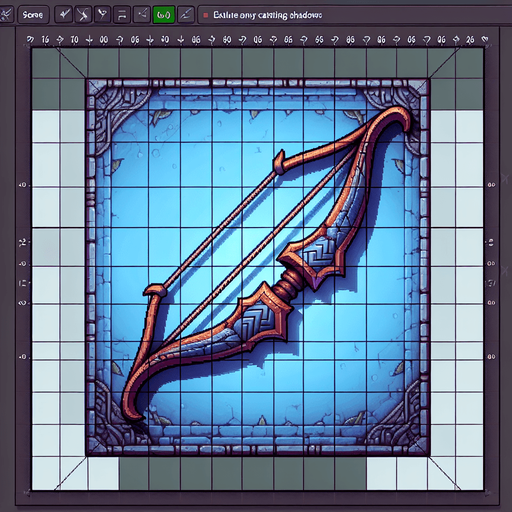Select the Y-shaped branch tool icon
Image resolution: width=512 pixels, height=512 pixels.
[102, 15]
